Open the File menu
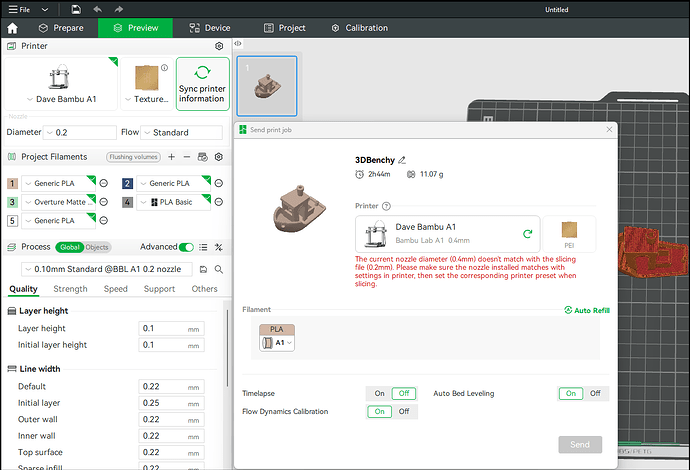This screenshot has width=690, height=470. point(20,9)
